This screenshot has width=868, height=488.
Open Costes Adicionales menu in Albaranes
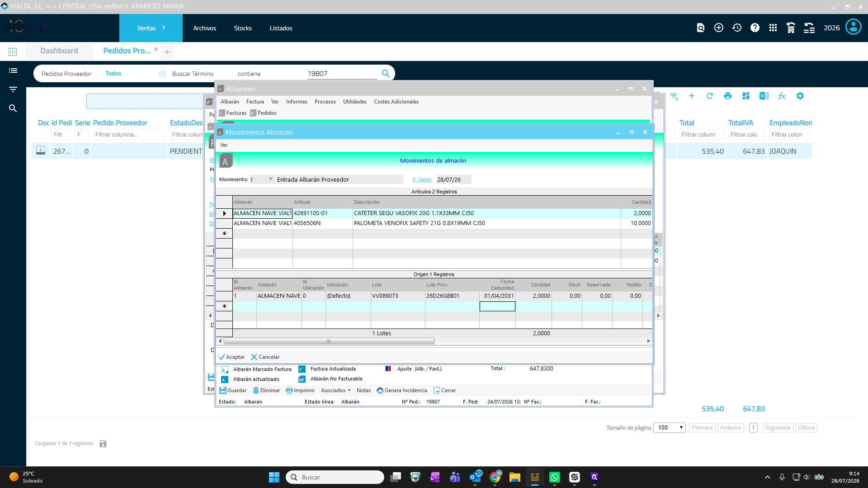396,102
